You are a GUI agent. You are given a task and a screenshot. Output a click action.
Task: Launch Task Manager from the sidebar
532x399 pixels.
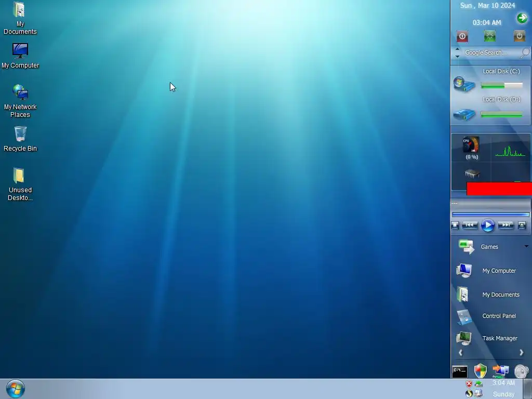tap(488, 338)
